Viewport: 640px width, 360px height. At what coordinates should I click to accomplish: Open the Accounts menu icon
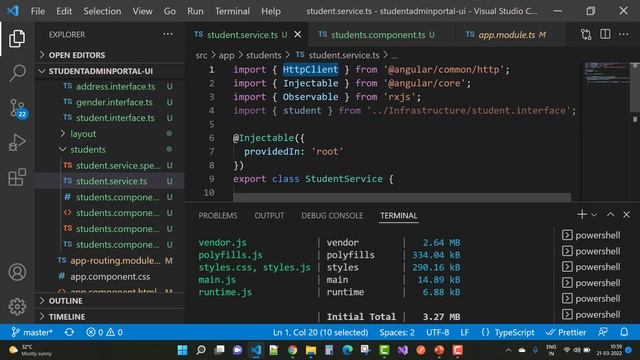click(x=17, y=272)
